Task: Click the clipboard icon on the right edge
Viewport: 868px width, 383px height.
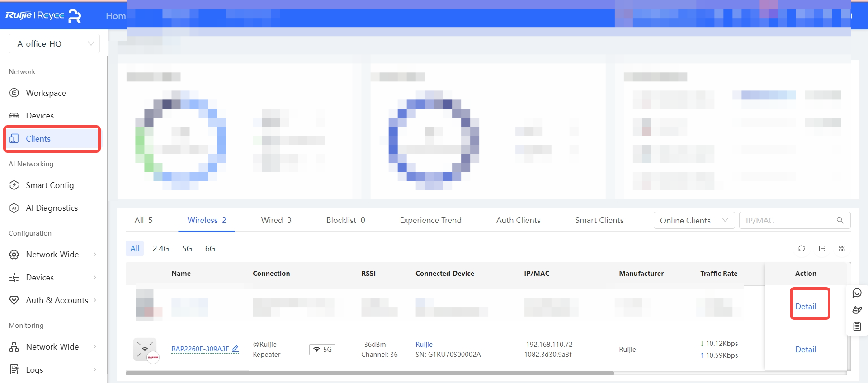Action: click(x=857, y=326)
